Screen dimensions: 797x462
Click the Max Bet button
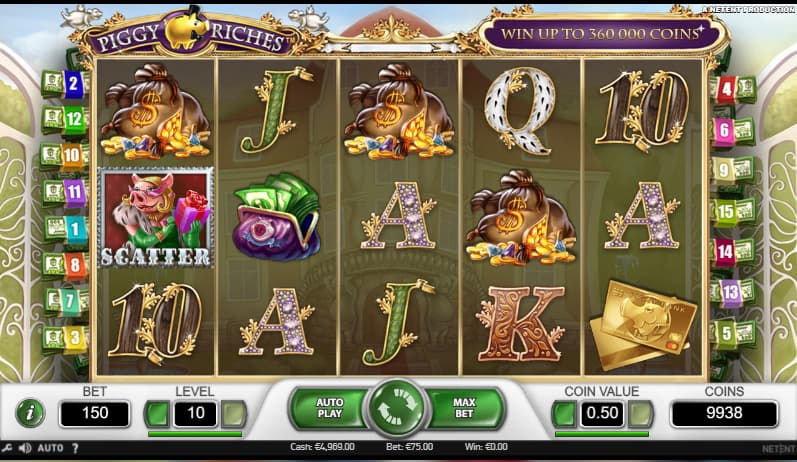point(464,408)
